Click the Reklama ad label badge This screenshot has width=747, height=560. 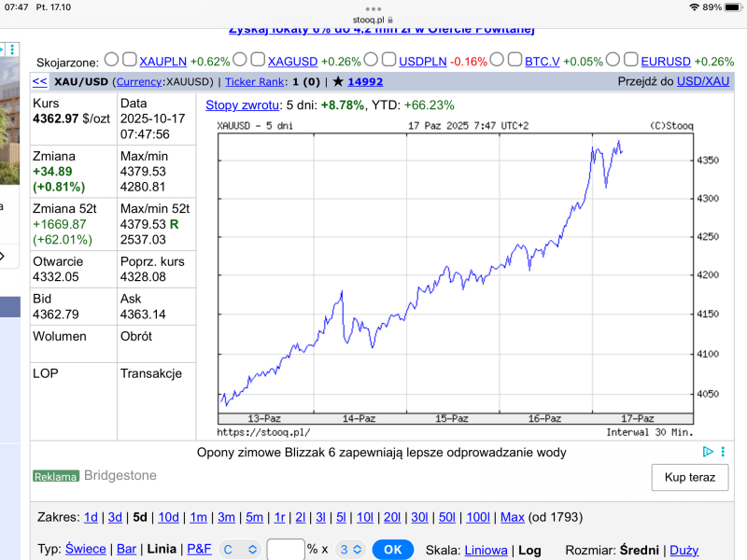click(x=56, y=476)
